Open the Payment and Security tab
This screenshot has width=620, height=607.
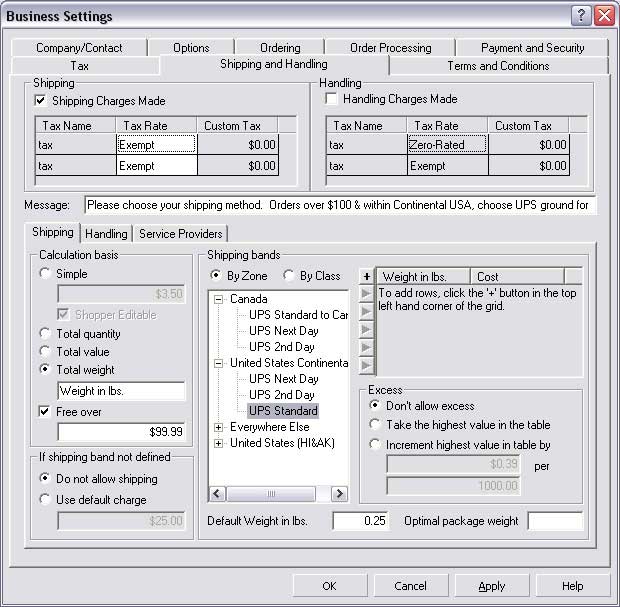(x=532, y=47)
